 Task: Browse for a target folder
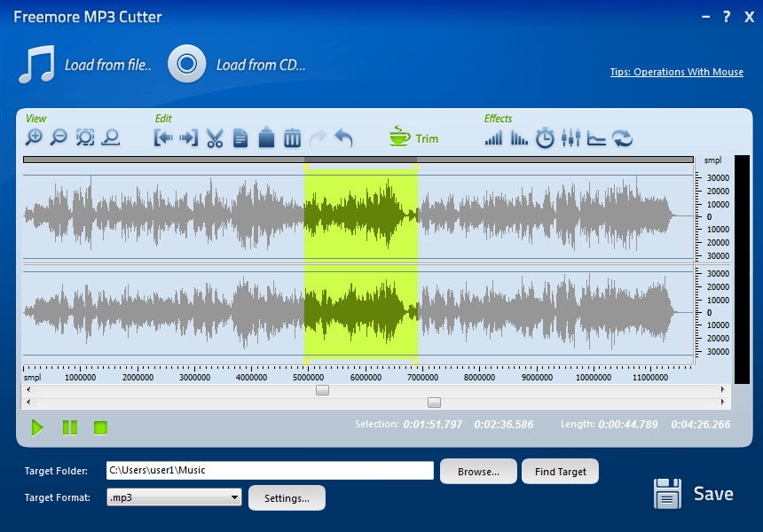pos(478,471)
